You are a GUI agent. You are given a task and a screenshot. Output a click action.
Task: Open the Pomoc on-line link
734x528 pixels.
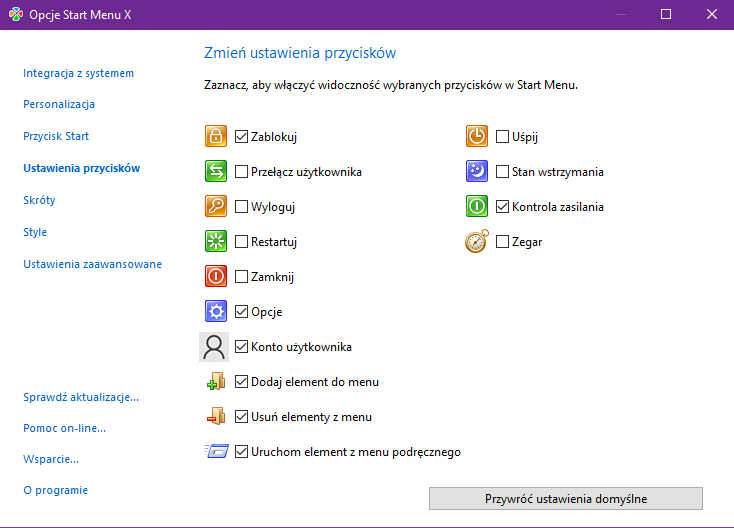pos(65,428)
